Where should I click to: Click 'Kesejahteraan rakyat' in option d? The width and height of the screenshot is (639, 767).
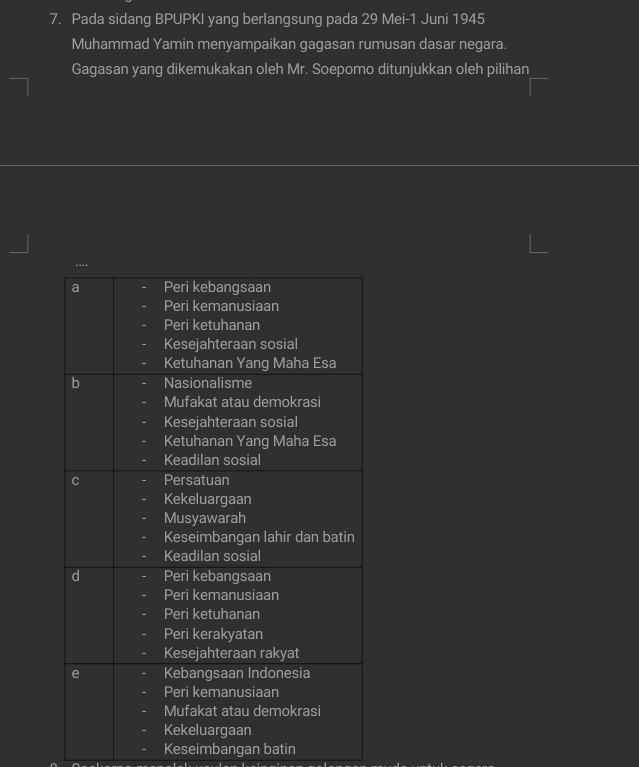(x=231, y=653)
